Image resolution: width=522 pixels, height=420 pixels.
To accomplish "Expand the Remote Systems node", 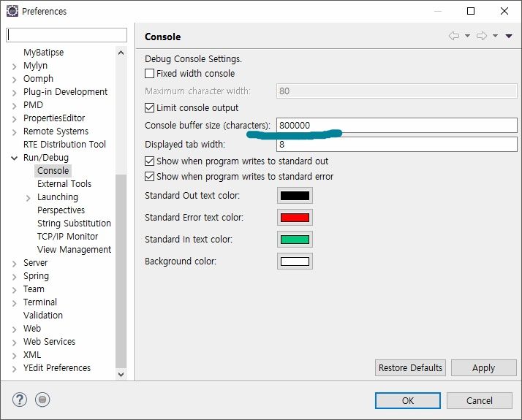I will click(x=15, y=132).
